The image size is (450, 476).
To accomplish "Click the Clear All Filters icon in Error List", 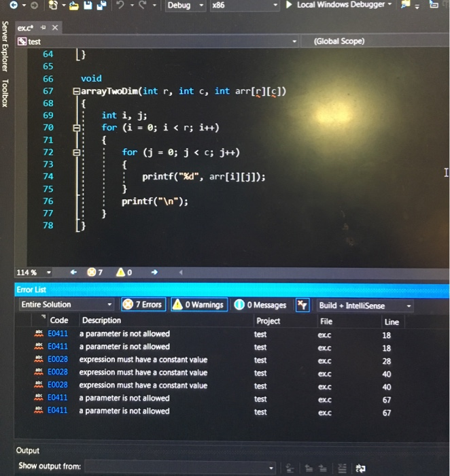I will [x=302, y=305].
